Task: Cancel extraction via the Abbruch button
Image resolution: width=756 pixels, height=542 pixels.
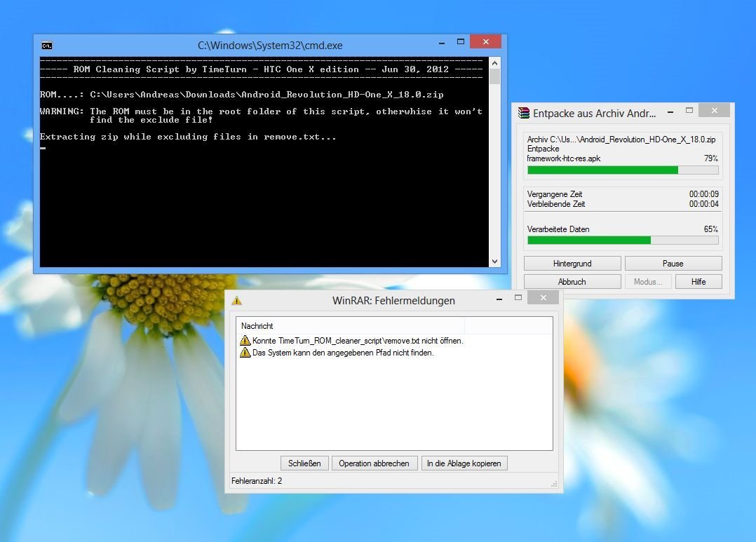Action: tap(572, 282)
